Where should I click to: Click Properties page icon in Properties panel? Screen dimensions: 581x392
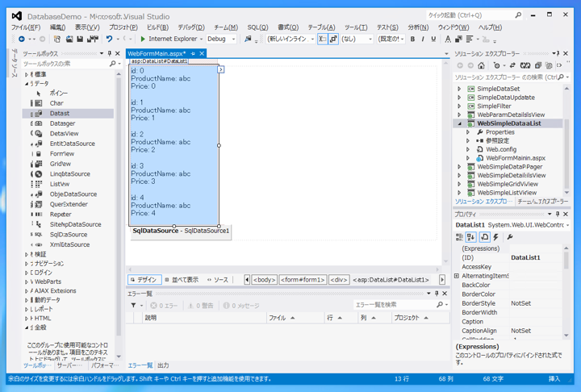point(485,237)
